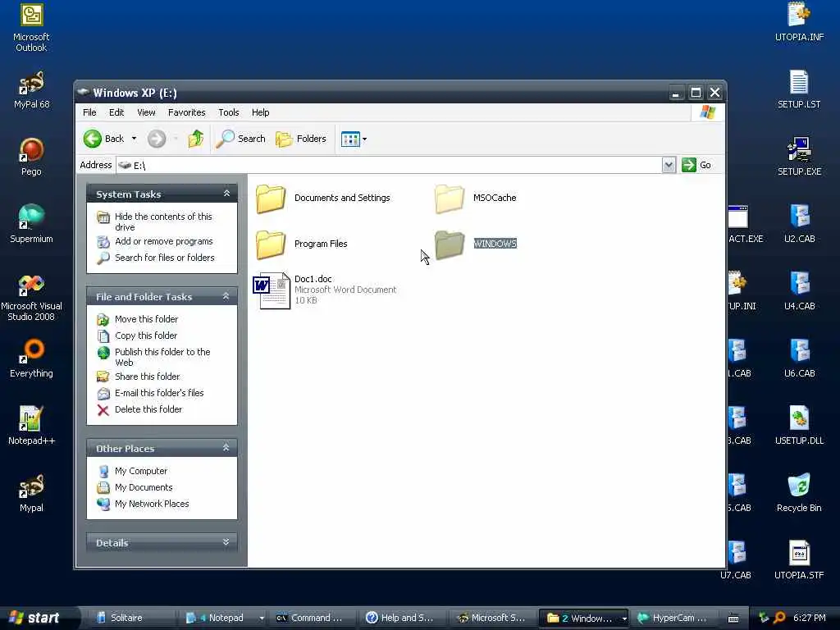Open the Favorites menu
This screenshot has width=840, height=630.
186,112
